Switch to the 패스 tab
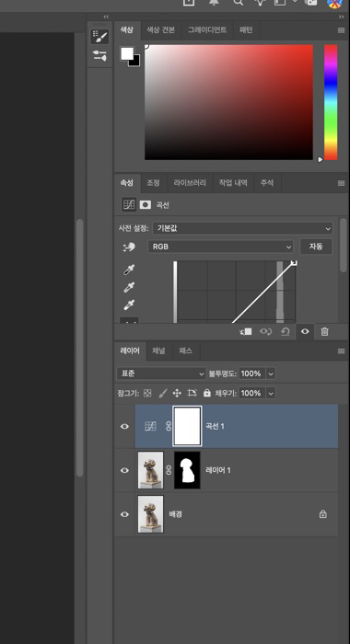 point(186,351)
